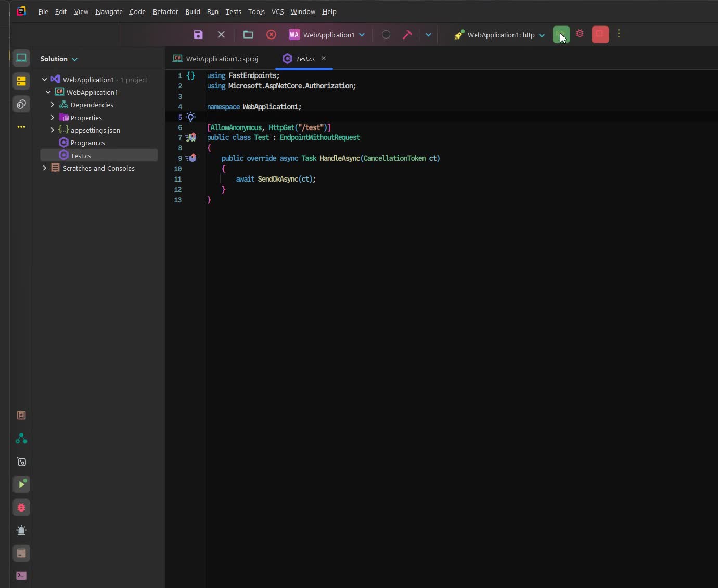
Task: Click the quick-fix lightbulb on line 5
Action: click(191, 117)
